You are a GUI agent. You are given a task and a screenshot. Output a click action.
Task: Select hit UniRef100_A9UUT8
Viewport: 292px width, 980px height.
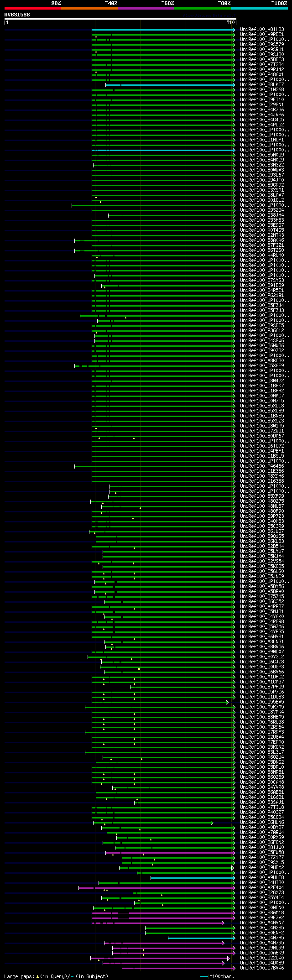click(262, 878)
